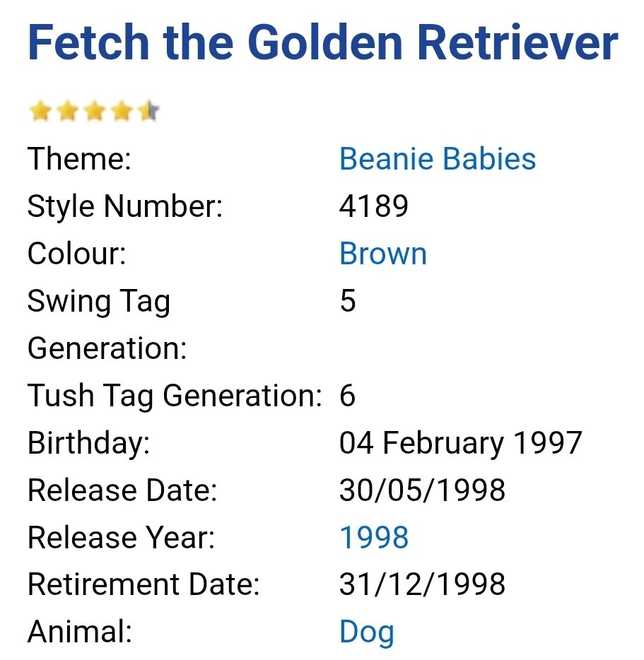The height and width of the screenshot is (660, 644).
Task: Click the Fetch the Golden Retriever title
Action: point(322,43)
